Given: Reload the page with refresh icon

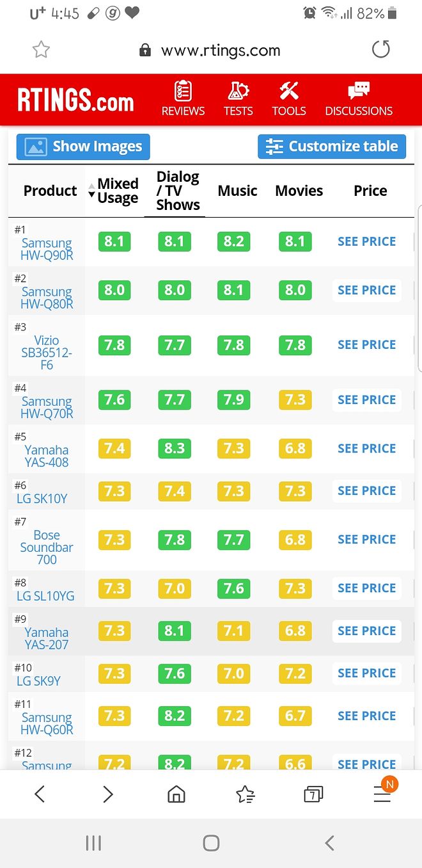Looking at the screenshot, I should click(380, 50).
